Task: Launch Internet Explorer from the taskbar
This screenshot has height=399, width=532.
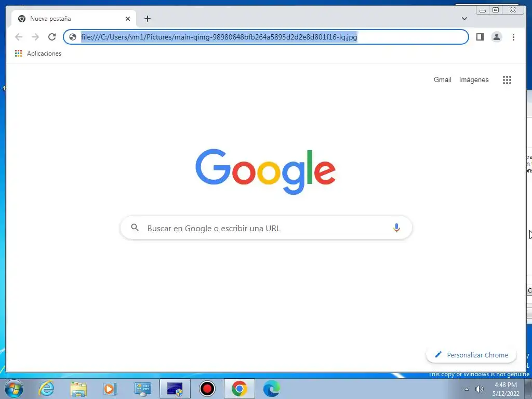Action: [x=46, y=389]
